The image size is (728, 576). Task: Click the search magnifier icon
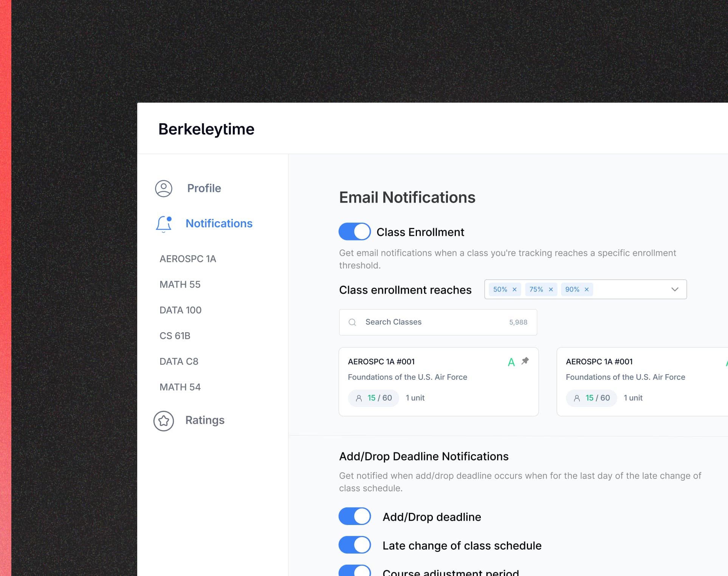click(x=352, y=322)
